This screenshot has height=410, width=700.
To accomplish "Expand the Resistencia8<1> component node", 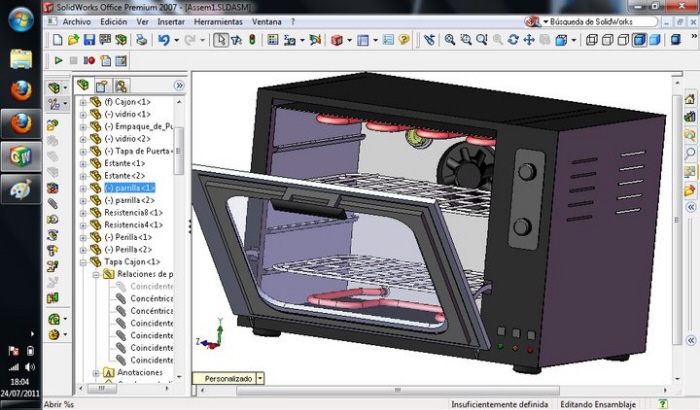I will [83, 213].
